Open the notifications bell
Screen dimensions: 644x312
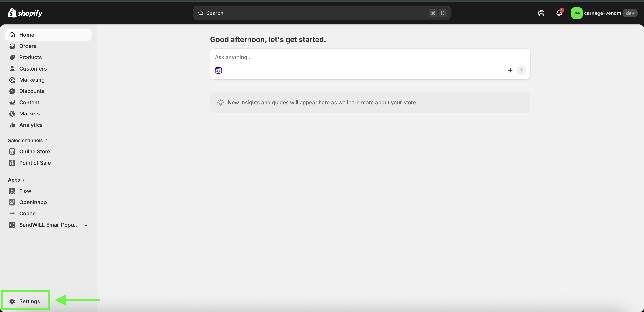click(x=559, y=13)
